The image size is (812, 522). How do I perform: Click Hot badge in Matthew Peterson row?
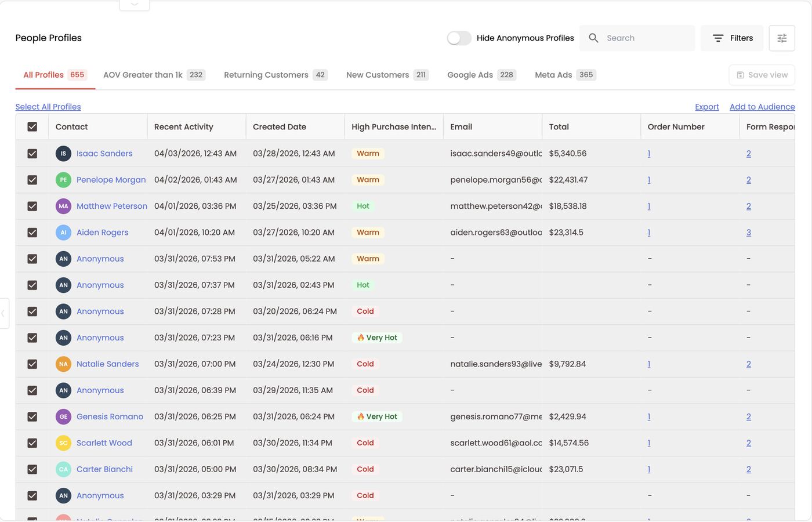[x=363, y=206]
